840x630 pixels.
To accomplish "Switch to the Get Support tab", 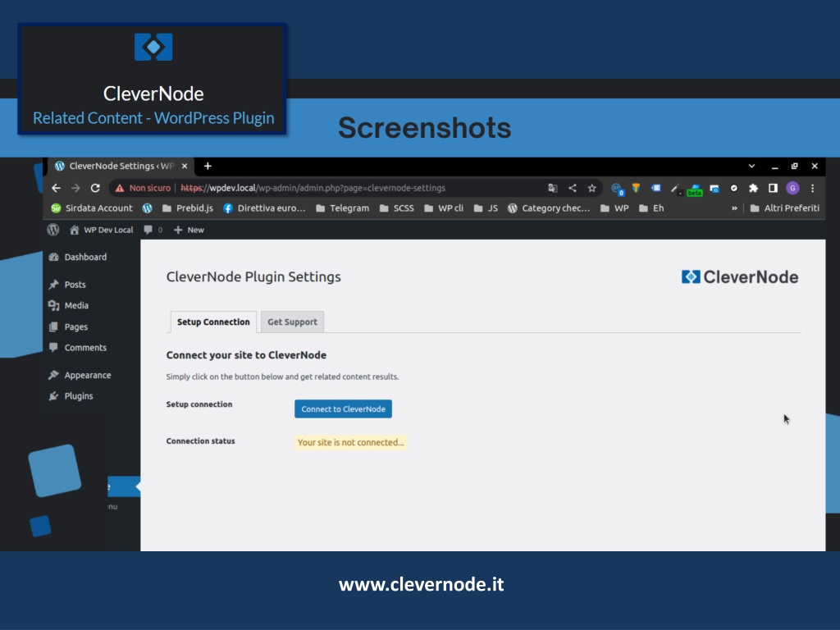I will click(x=293, y=322).
